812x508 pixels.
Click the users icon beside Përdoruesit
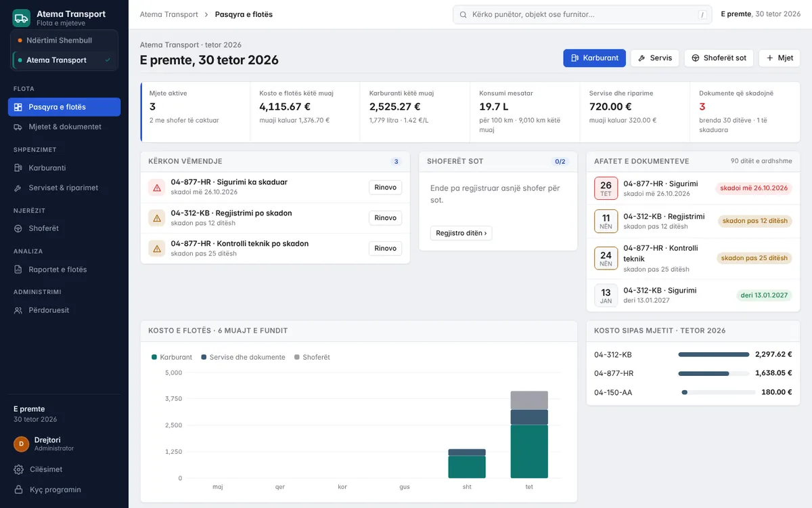click(18, 310)
